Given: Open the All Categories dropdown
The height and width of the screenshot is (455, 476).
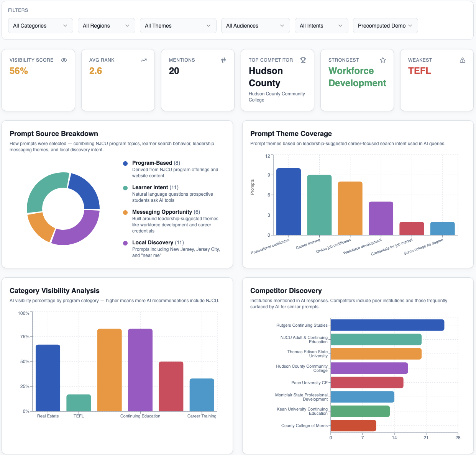Looking at the screenshot, I should pos(40,26).
